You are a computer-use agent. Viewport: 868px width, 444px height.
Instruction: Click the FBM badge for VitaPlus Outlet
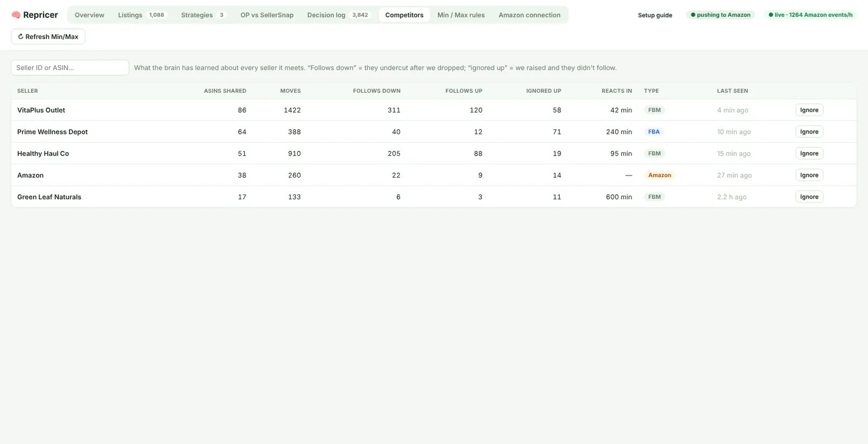click(654, 110)
